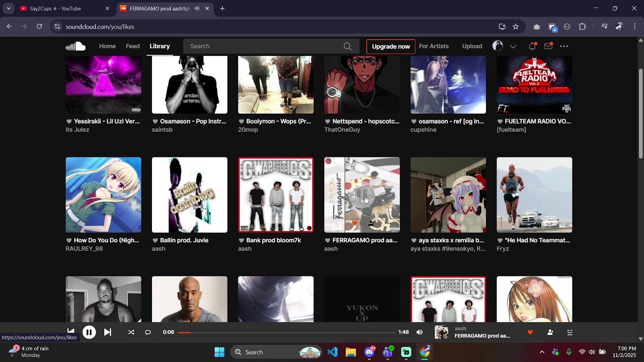Screen dimensions: 644x362
Task: Click the now-playing track artwork in player bar
Action: [x=441, y=332]
